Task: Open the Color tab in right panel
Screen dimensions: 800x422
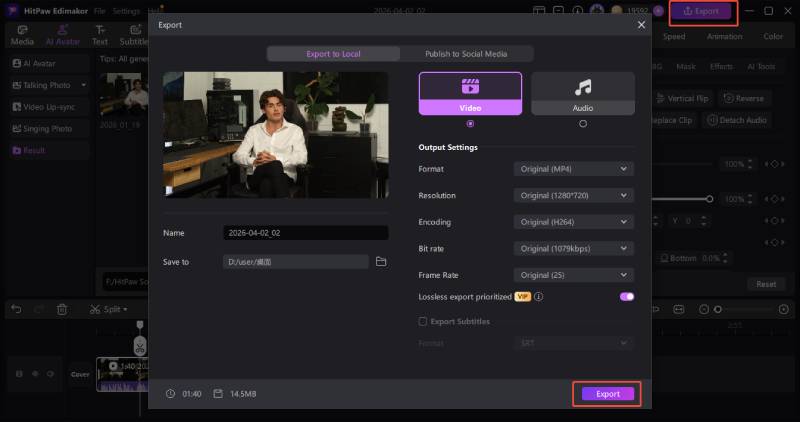Action: (x=773, y=36)
